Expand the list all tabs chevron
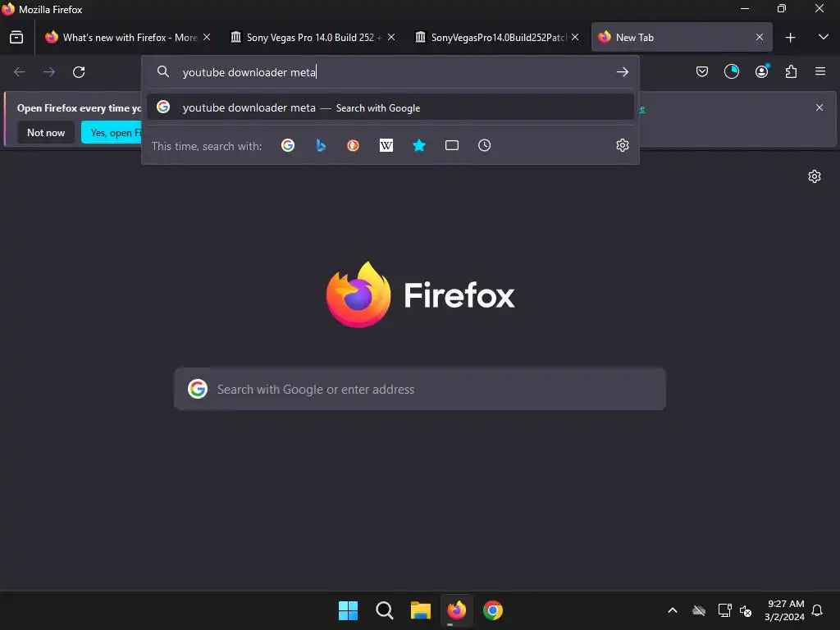840x630 pixels. 824,38
